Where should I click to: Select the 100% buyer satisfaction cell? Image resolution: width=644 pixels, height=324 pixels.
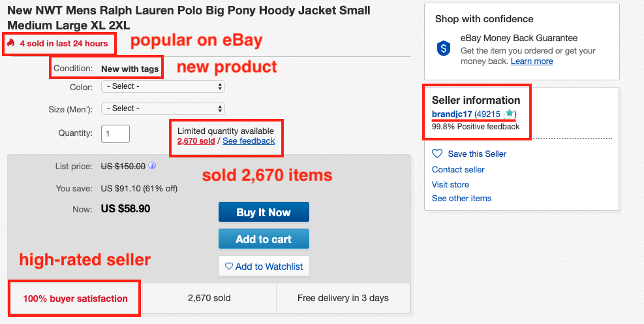click(x=75, y=299)
